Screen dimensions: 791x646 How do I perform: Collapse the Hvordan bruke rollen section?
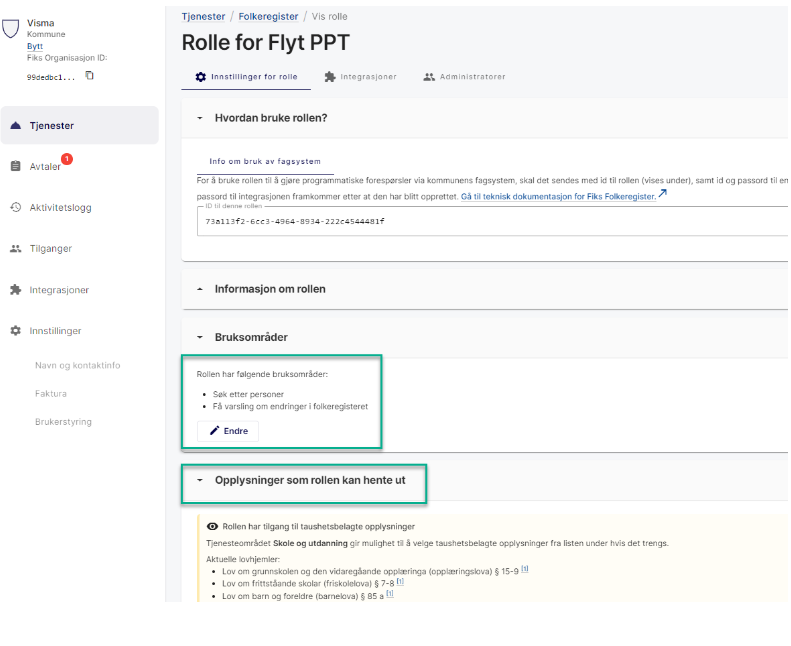pos(200,118)
